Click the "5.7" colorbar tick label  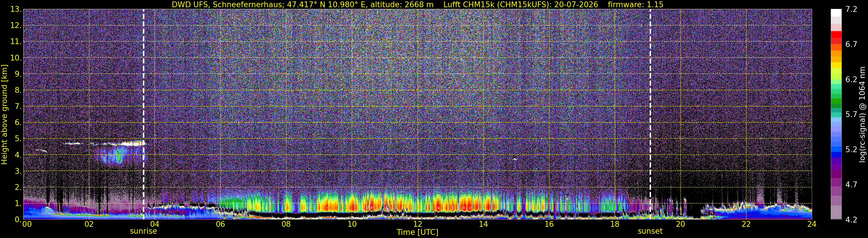point(851,114)
